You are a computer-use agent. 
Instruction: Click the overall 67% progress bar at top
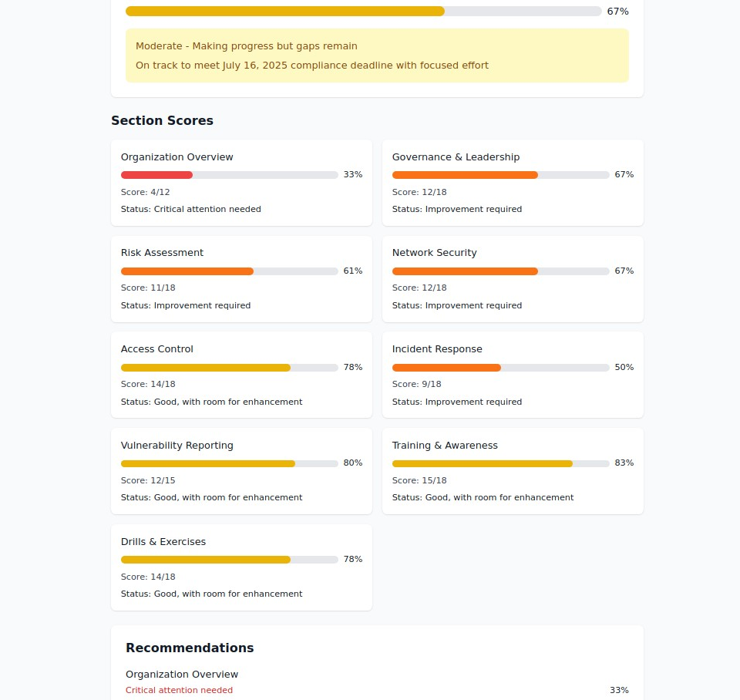coord(363,12)
